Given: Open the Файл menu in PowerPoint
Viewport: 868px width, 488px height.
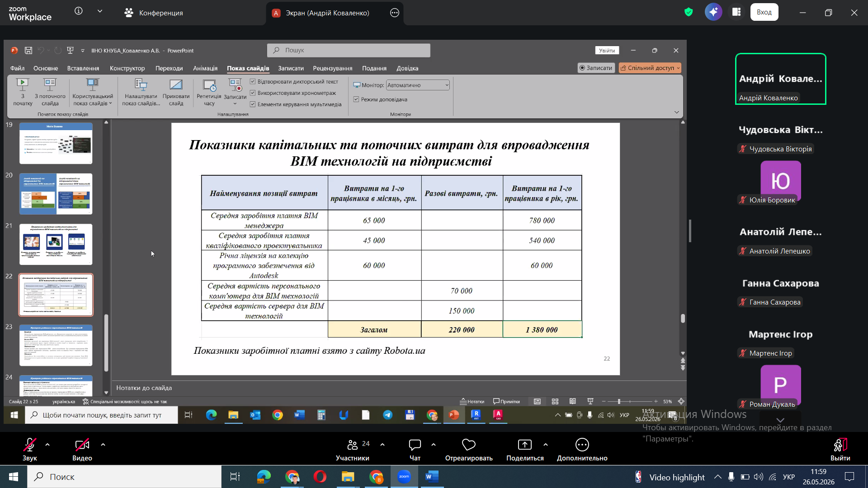Looking at the screenshot, I should point(17,68).
